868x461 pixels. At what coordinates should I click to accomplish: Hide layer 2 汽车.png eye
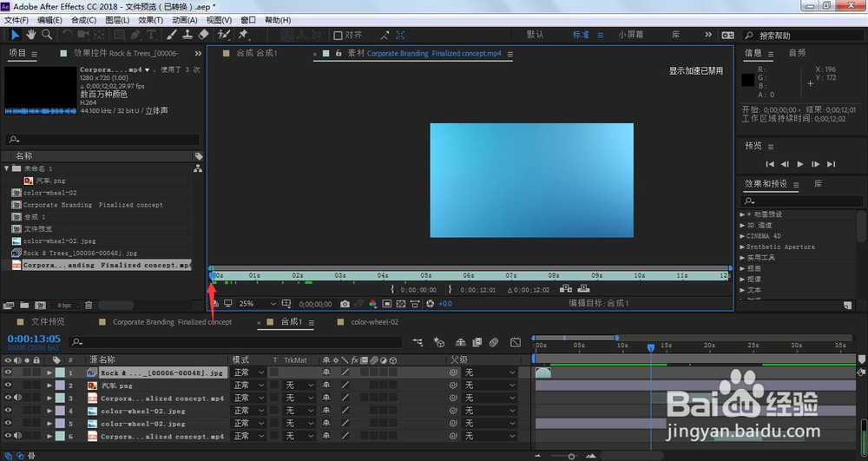click(8, 385)
